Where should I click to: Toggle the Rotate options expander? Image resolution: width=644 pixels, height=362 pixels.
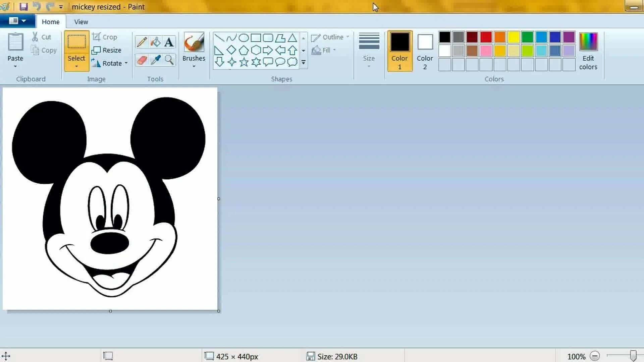tap(126, 63)
